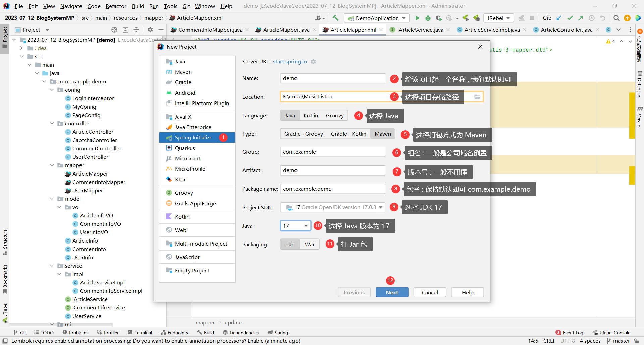This screenshot has width=644, height=345.
Task: Open the Database side tool window
Action: point(640,84)
